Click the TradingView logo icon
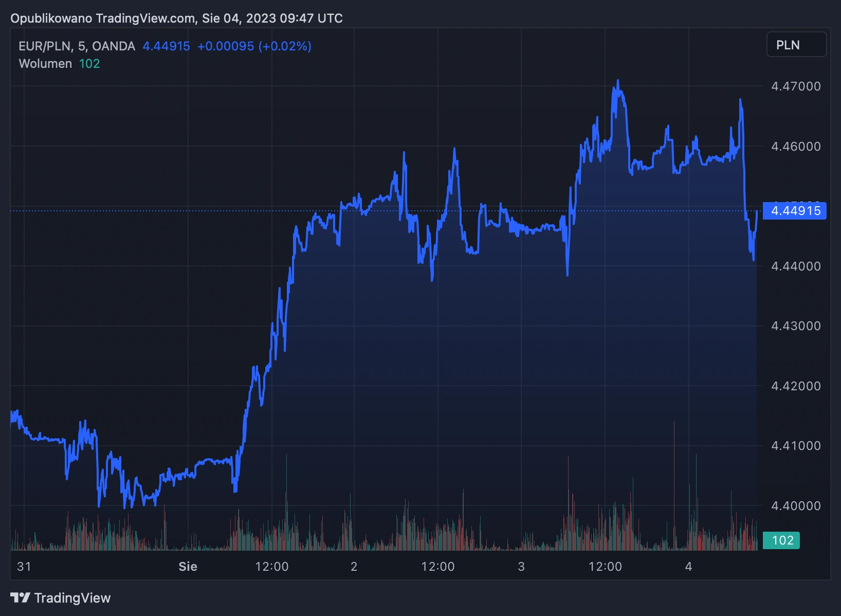This screenshot has height=616, width=841. [21, 597]
